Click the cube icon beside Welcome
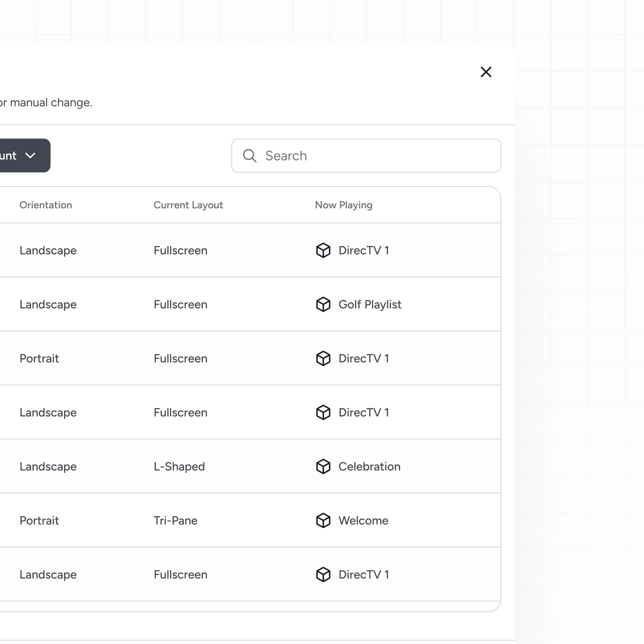This screenshot has height=644, width=644. (323, 520)
